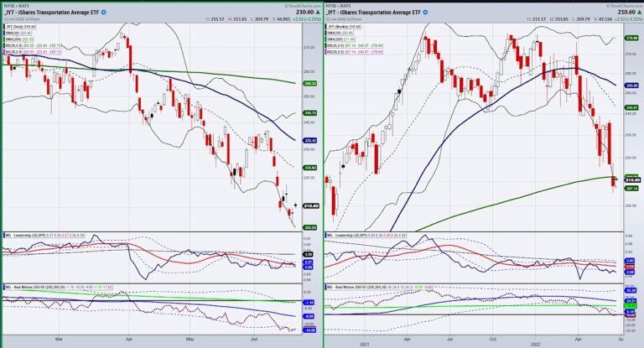Click the 24.21 tag in weekly Real Motion panel
Image resolution: width=644 pixels, height=348 pixels.
click(631, 301)
